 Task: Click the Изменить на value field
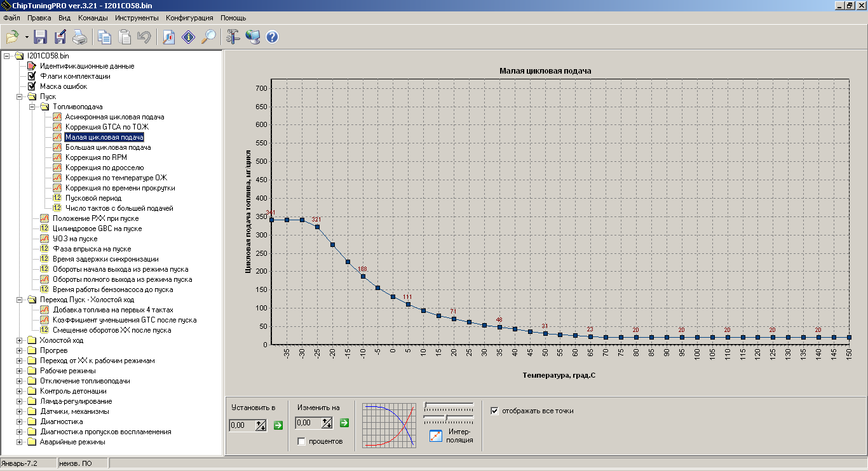(309, 423)
